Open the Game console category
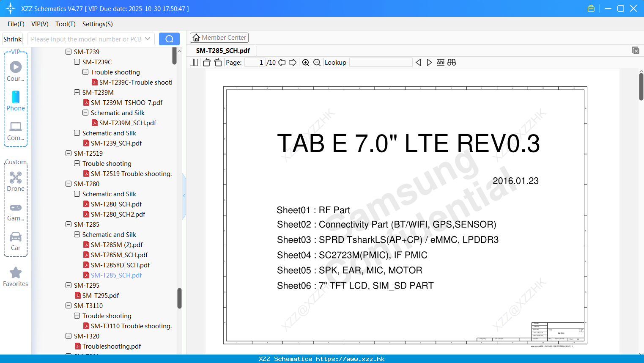The width and height of the screenshot is (644, 363). click(16, 212)
